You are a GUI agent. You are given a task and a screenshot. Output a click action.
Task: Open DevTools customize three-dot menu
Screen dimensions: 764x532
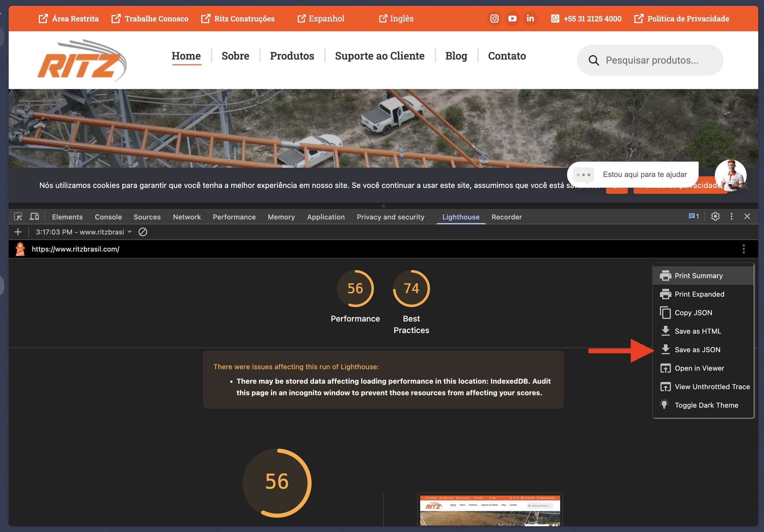point(731,216)
